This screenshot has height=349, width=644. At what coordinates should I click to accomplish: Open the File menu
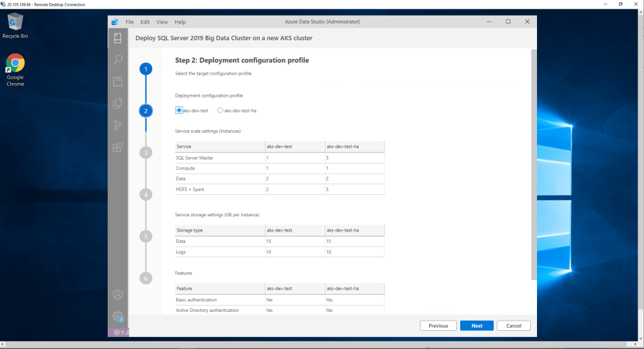coord(130,21)
